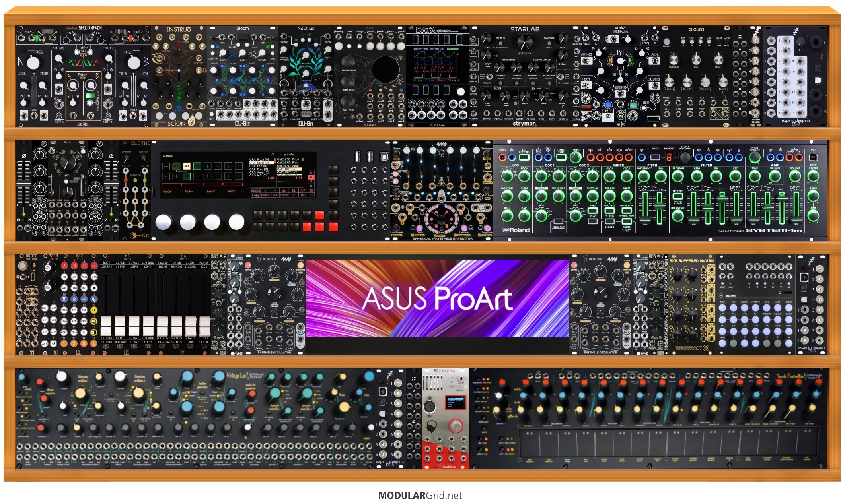Click the Clouds module
The height and width of the screenshot is (504, 841).
pos(697,76)
